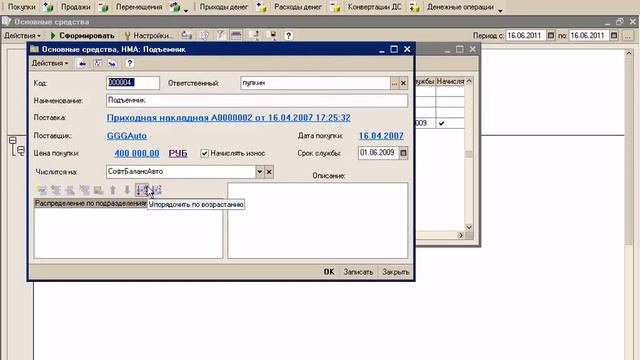Click the Сформировать button
The image size is (640, 360).
point(82,36)
